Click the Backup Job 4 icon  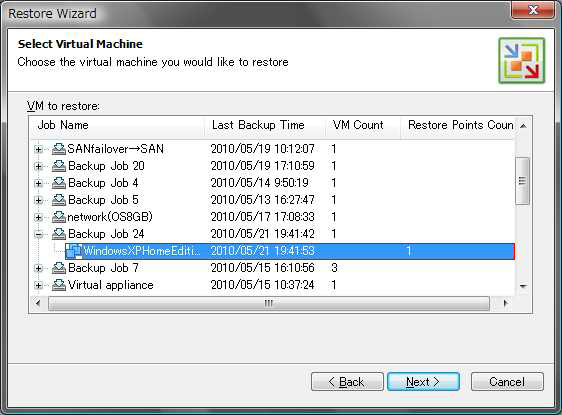(x=59, y=183)
